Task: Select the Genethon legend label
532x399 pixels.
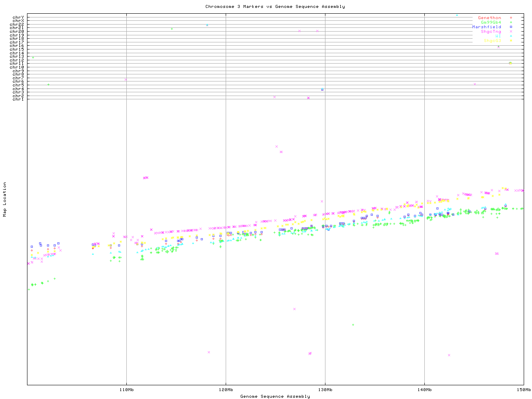Action: [x=489, y=18]
